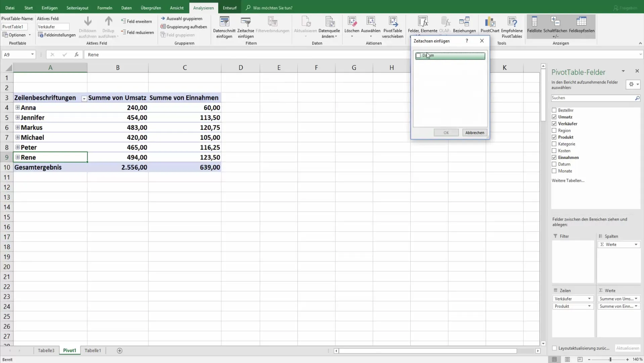Viewport: 644px width, 363px height.
Task: Switch to page layout view icon
Action: coord(567,359)
